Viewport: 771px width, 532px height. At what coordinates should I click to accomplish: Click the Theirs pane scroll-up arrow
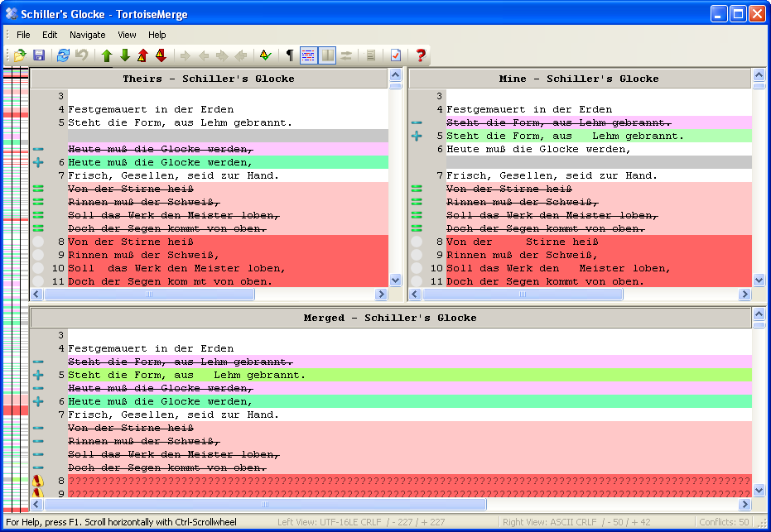point(395,74)
